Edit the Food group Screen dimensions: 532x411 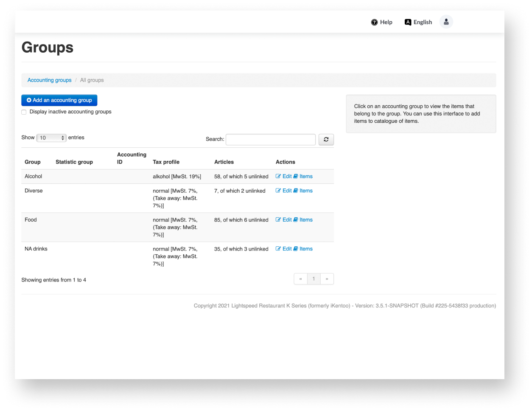[284, 220]
